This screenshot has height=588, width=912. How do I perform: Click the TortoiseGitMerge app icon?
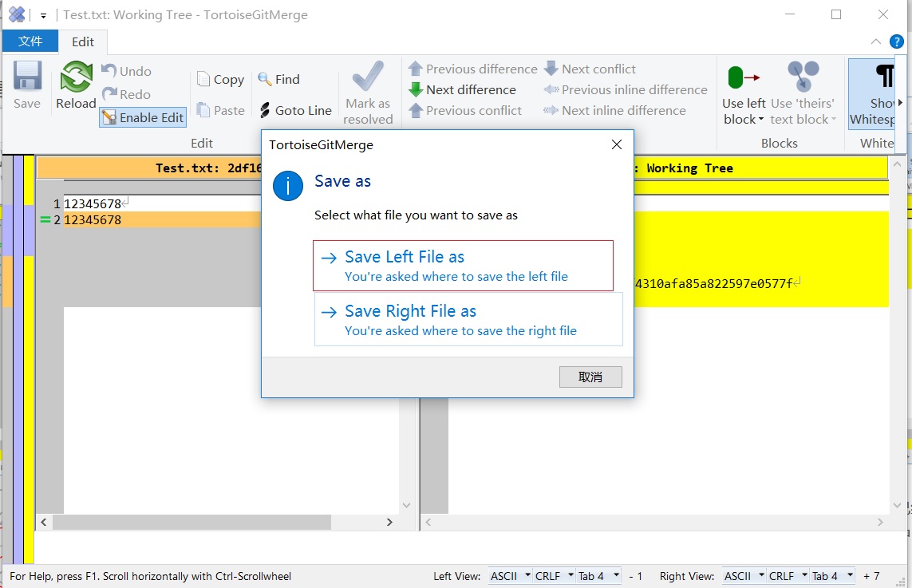pyautogui.click(x=17, y=14)
